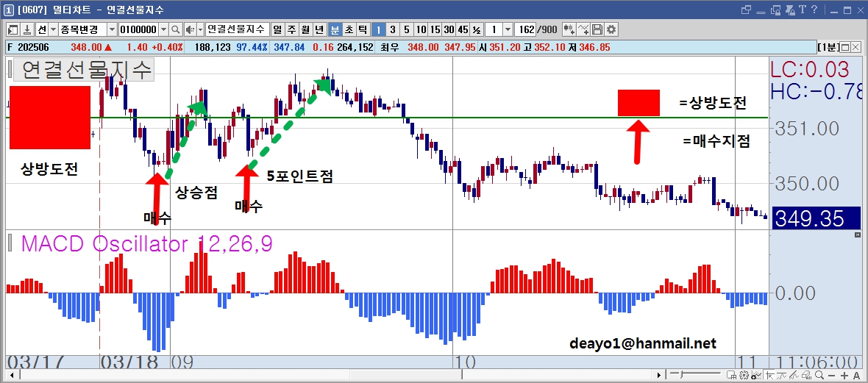Close the MACD Oscillator panel
Viewport: 868px width, 383px height.
858,235
